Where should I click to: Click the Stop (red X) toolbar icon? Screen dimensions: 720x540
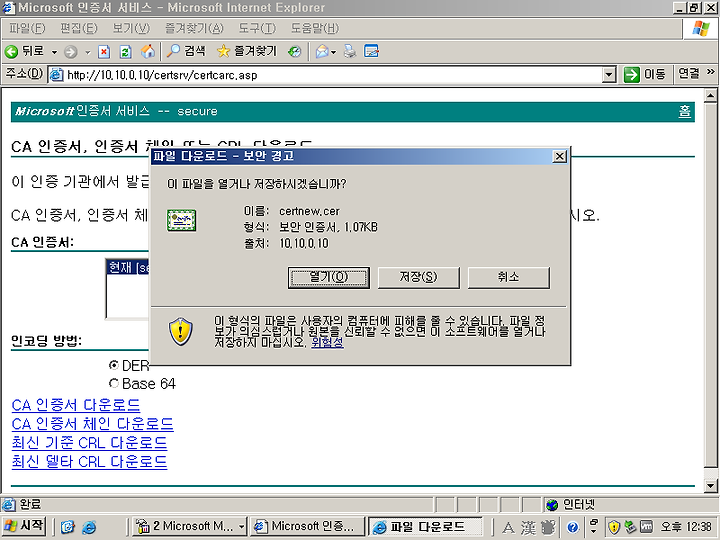pyautogui.click(x=104, y=51)
